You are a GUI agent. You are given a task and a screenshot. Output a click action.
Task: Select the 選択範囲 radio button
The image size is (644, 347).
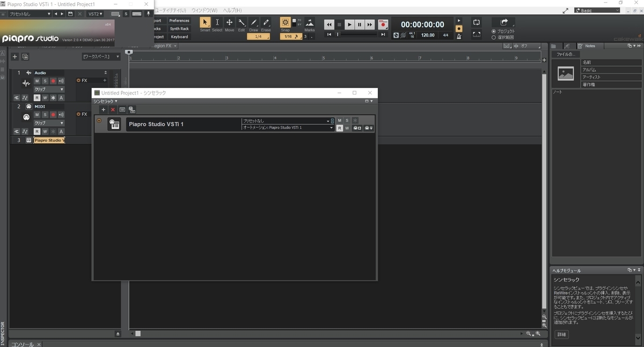pos(494,38)
